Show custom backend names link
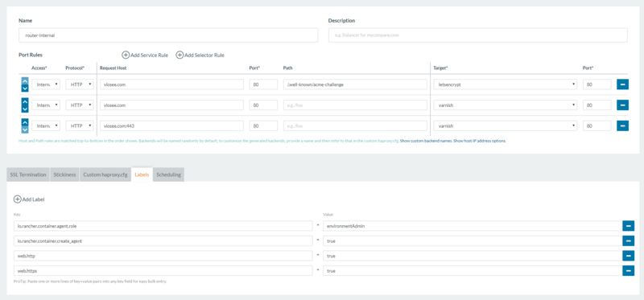 coord(426,141)
